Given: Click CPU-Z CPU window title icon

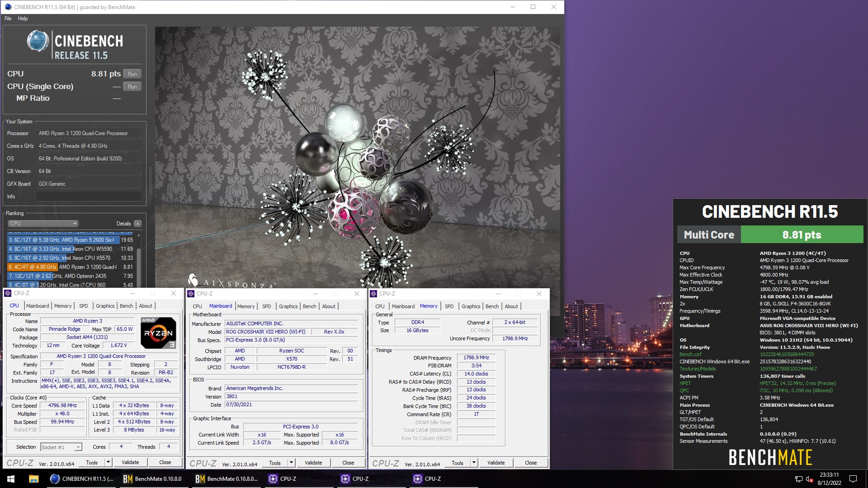Looking at the screenshot, I should point(8,293).
